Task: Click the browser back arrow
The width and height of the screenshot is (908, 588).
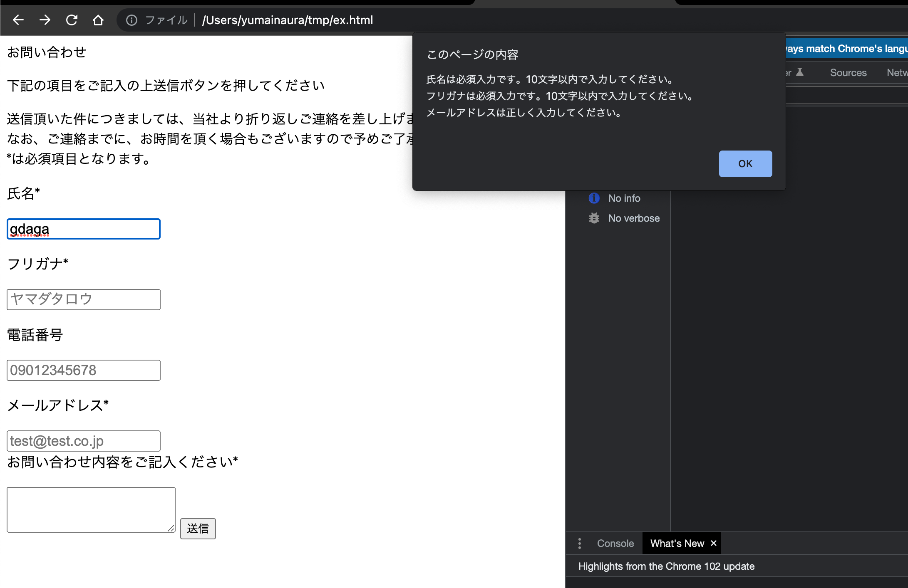Action: pyautogui.click(x=18, y=20)
